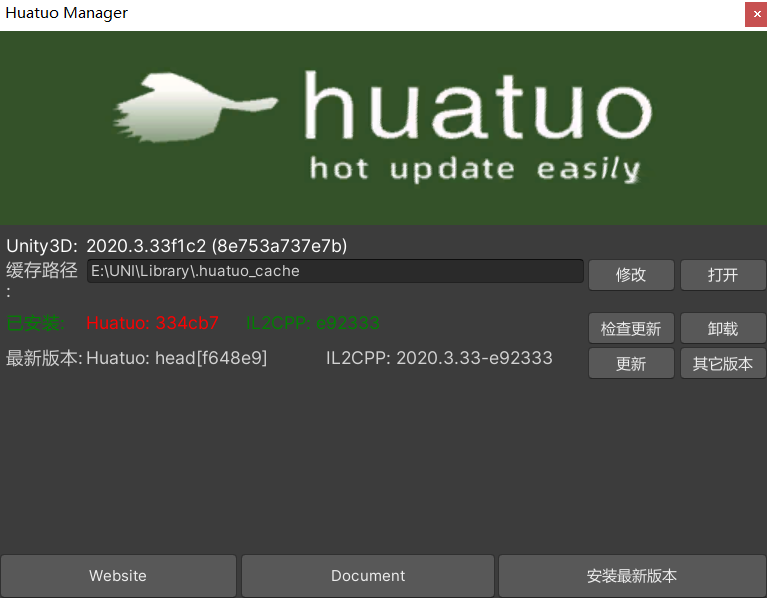Screen dimensions: 767x598
Task: Uninstall Huatuo with 卸载 button
Action: point(722,328)
